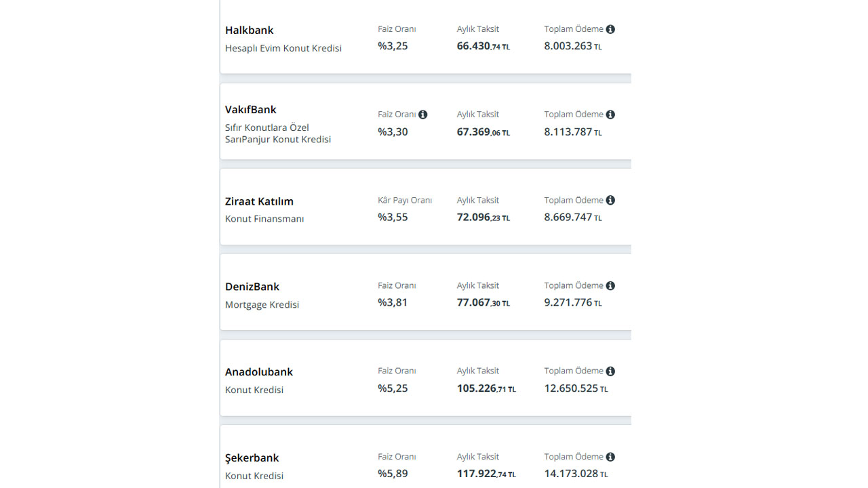This screenshot has width=868, height=488.
Task: Open DenizBank Toplam Ödeme info icon
Action: pyautogui.click(x=610, y=285)
